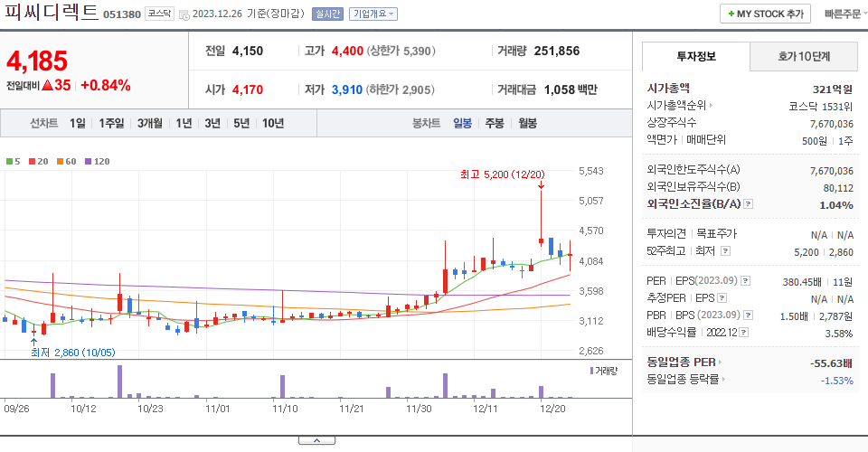Screen dimensions: 868x452
Task: Click the help icon next to 52주최고 최저
Action: point(725,251)
